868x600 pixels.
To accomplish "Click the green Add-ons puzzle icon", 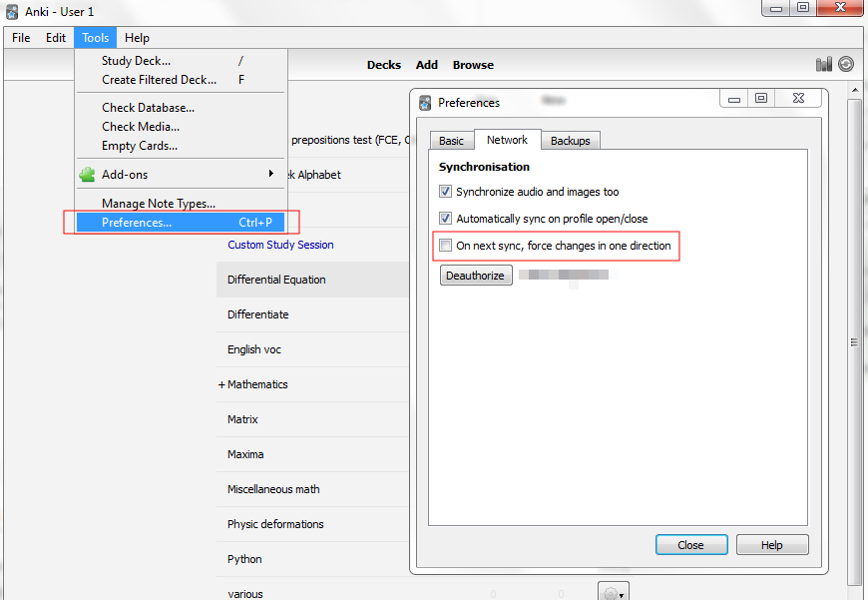I will 87,175.
